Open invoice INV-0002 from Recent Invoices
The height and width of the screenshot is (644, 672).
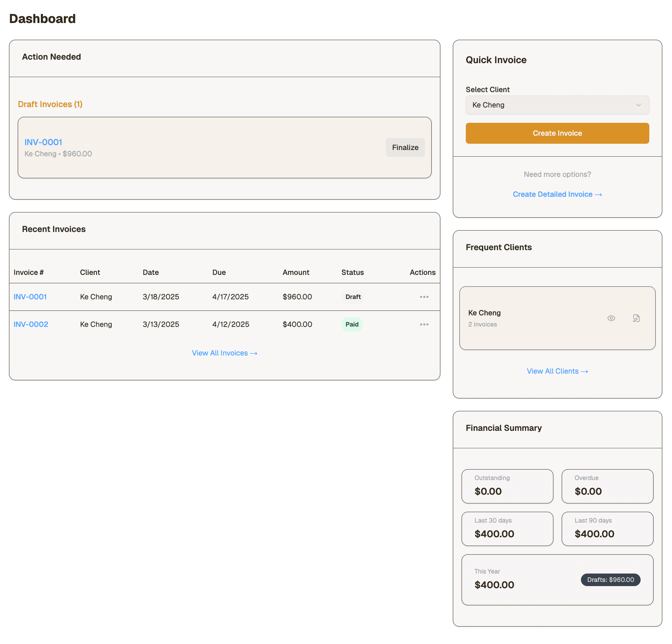[x=31, y=324]
